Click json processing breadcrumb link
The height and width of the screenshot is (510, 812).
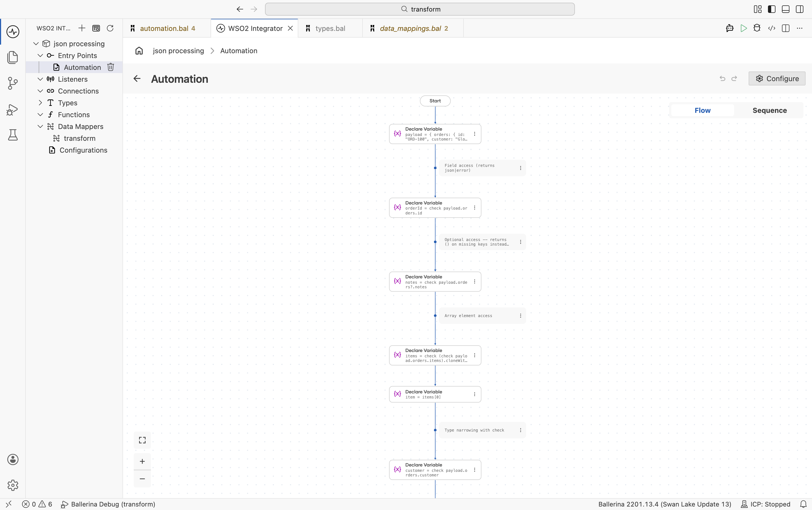click(x=178, y=51)
